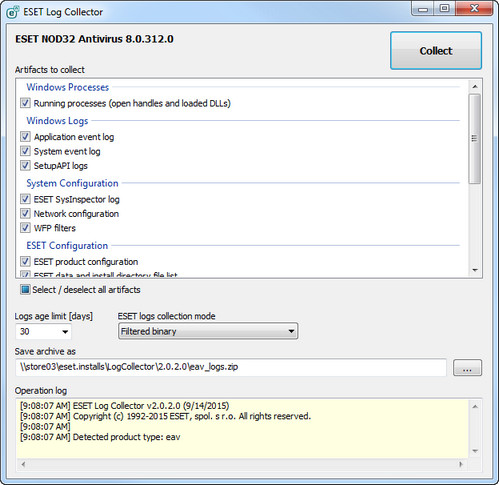Click the 'ESET Log Collector v2.0.2.0' log line
This screenshot has height=485, width=499.
pos(125,406)
